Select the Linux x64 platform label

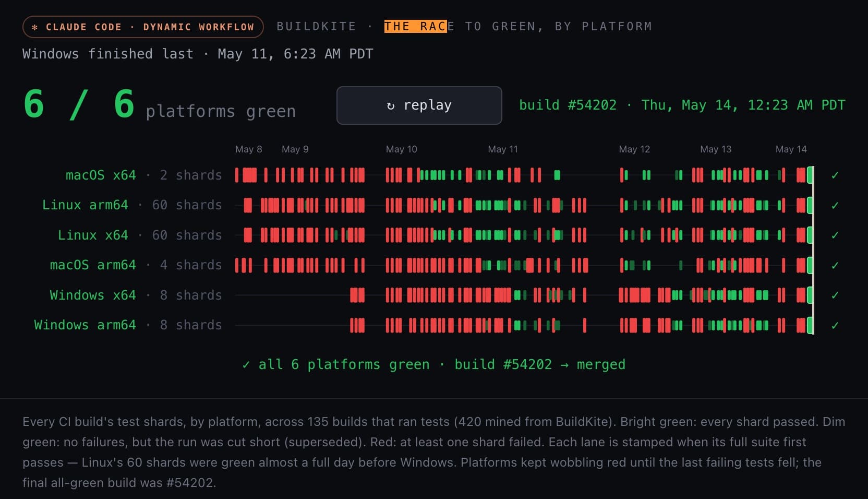pyautogui.click(x=93, y=235)
